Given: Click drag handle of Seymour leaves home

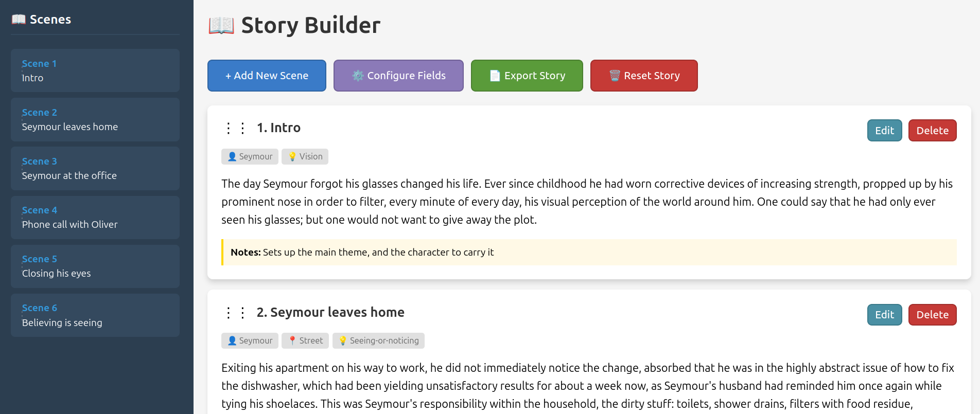Looking at the screenshot, I should point(235,313).
